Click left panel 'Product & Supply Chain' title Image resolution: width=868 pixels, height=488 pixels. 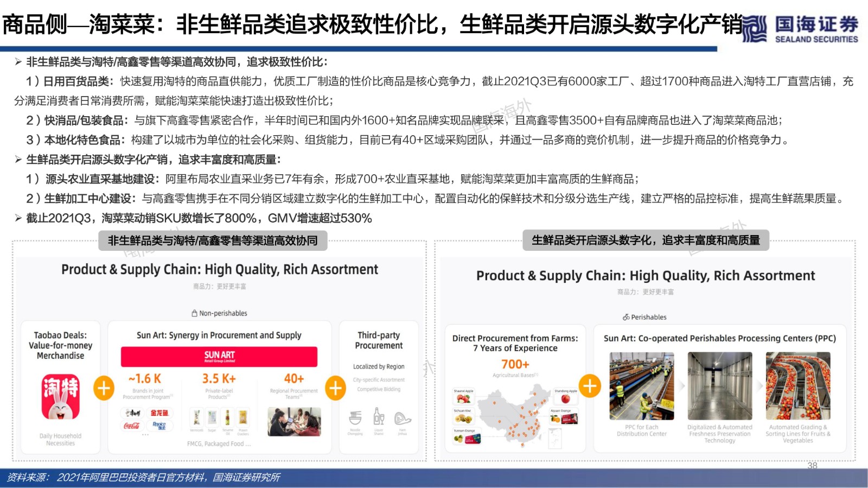click(x=220, y=269)
